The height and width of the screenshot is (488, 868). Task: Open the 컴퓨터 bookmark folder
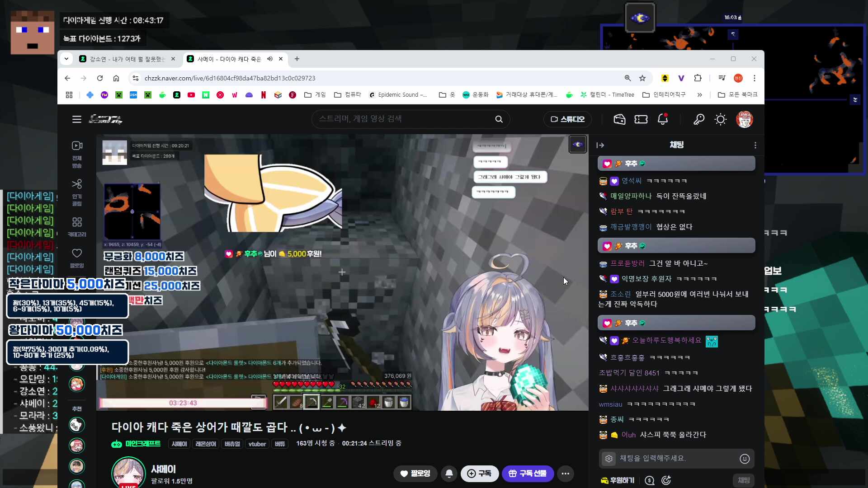(348, 95)
